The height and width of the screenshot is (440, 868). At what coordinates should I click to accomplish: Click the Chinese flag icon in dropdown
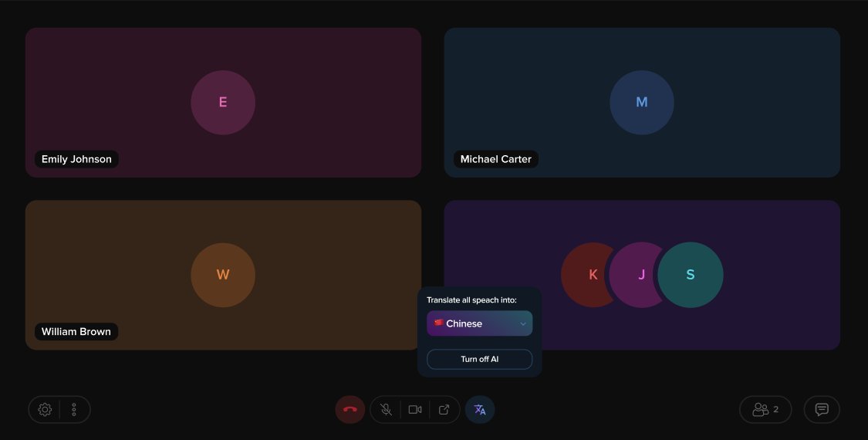[x=438, y=323]
